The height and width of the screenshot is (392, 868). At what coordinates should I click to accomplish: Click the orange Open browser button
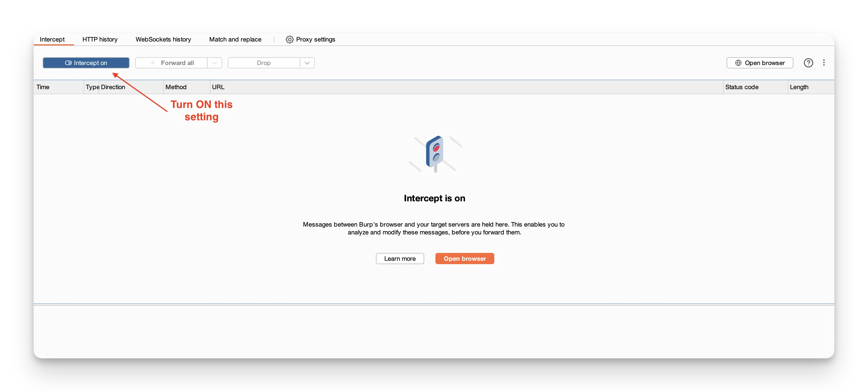(x=464, y=259)
